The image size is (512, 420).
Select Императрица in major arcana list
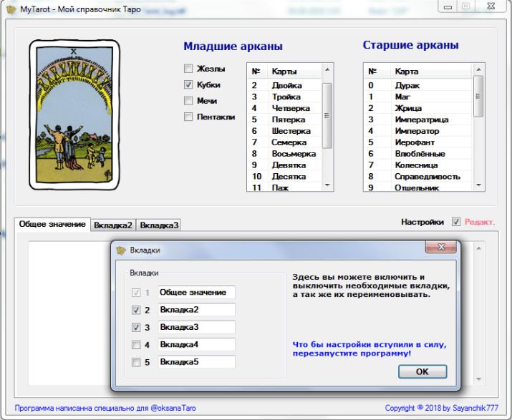(418, 119)
